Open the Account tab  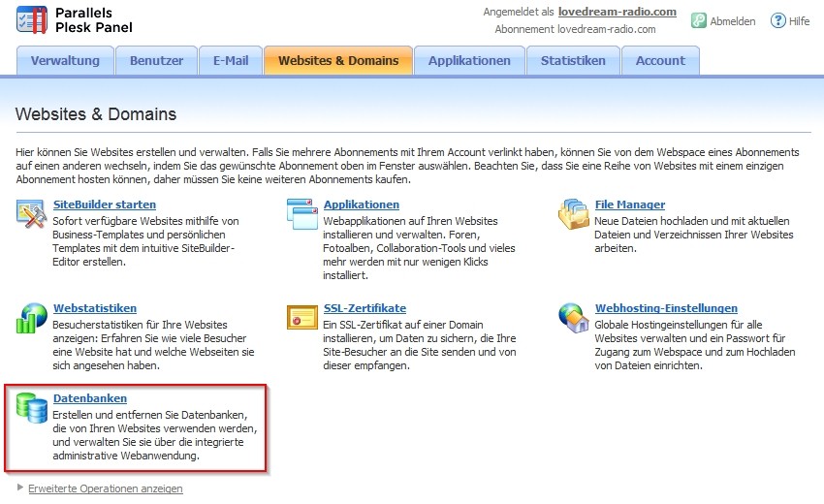(660, 60)
